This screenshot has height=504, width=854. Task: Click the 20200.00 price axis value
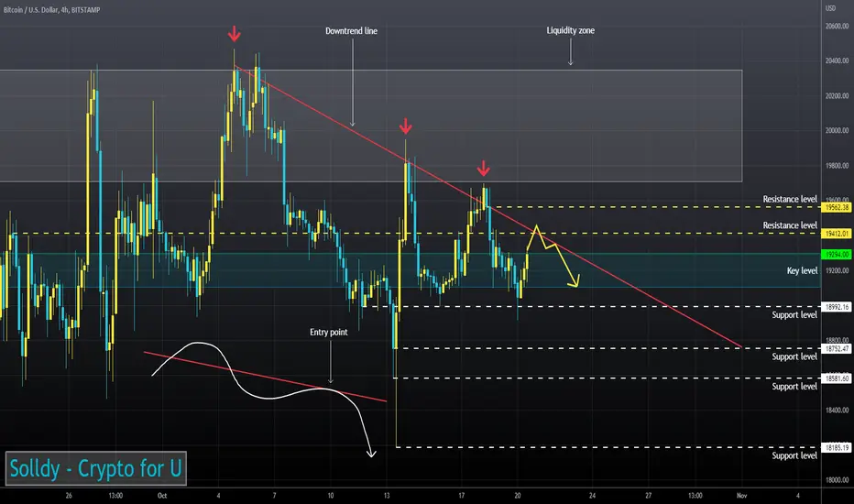837,96
